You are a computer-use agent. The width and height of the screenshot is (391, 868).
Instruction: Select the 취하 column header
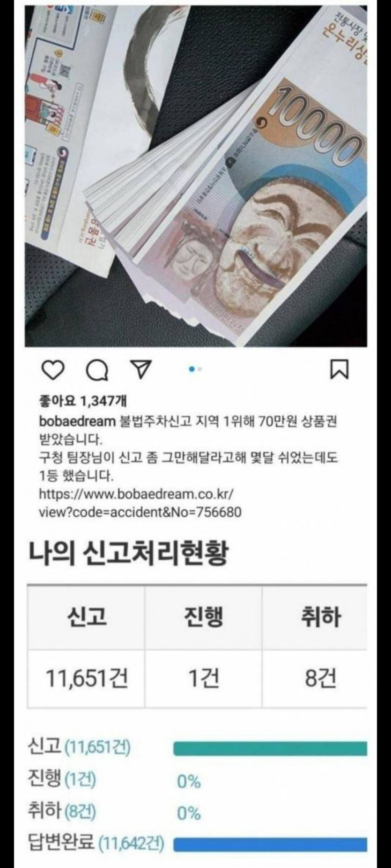[x=315, y=617]
